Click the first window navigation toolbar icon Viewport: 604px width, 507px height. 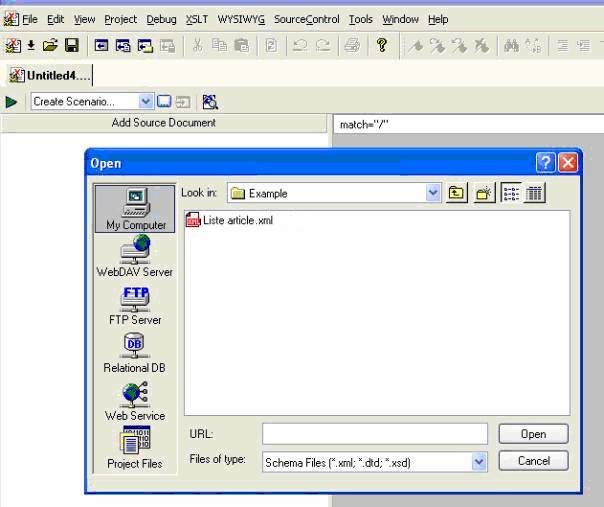click(x=101, y=46)
